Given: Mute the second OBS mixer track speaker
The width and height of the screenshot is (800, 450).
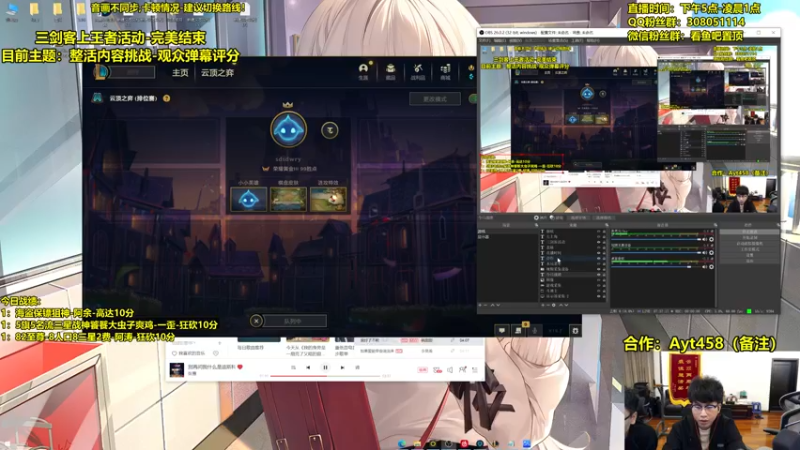Looking at the screenshot, I should tap(705, 253).
